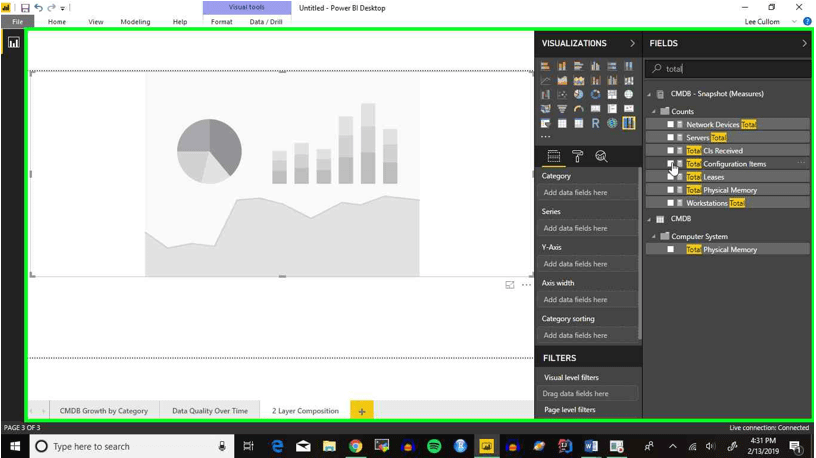Collapse the CMDB - Snapshot (Measures) table
816x458 pixels.
649,94
